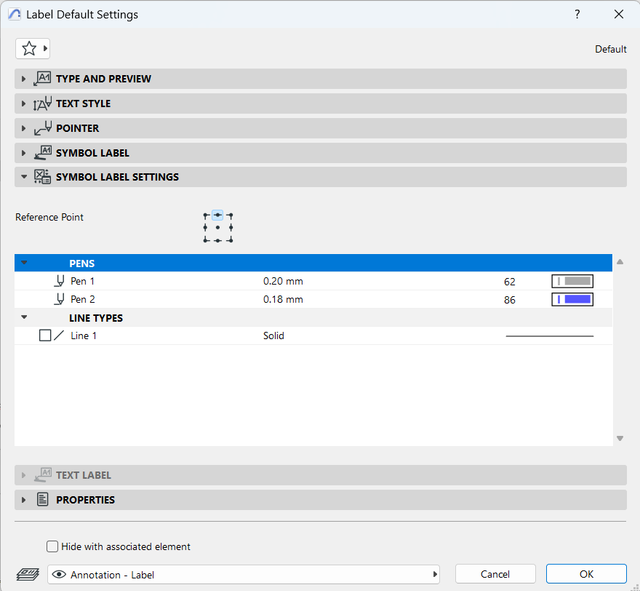This screenshot has width=640, height=591.
Task: Click the Solid line type value
Action: pos(273,335)
